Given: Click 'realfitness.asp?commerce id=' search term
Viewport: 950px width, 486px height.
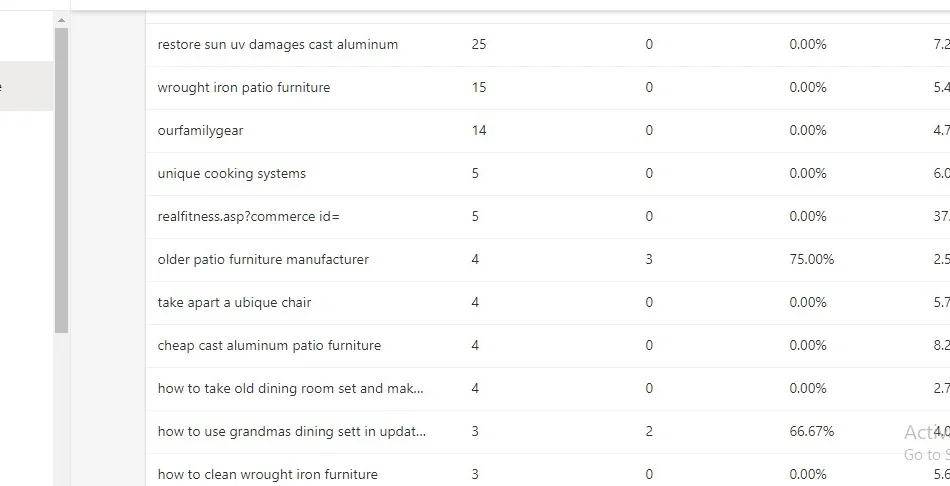Looking at the screenshot, I should pos(249,217).
